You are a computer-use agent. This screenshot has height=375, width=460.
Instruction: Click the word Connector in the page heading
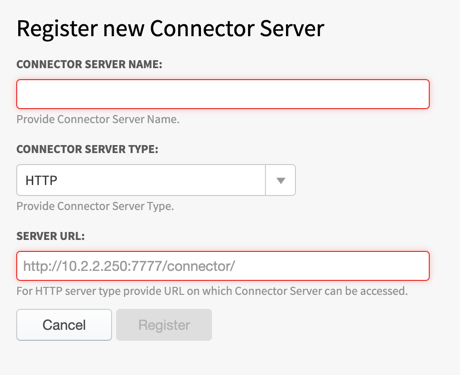pyautogui.click(x=202, y=29)
